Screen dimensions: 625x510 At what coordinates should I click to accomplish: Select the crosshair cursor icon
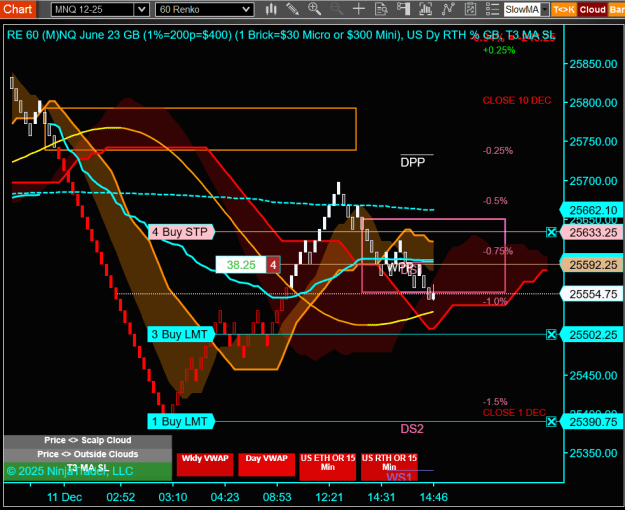tap(359, 9)
